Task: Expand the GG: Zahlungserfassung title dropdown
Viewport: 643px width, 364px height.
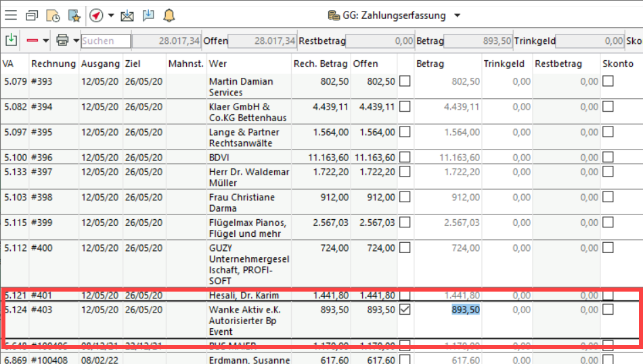Action: [458, 16]
